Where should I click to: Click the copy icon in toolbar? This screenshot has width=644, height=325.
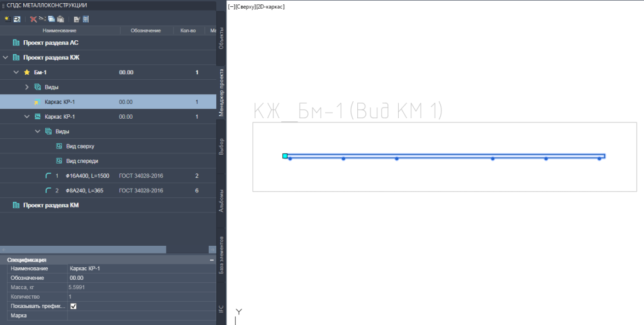52,19
